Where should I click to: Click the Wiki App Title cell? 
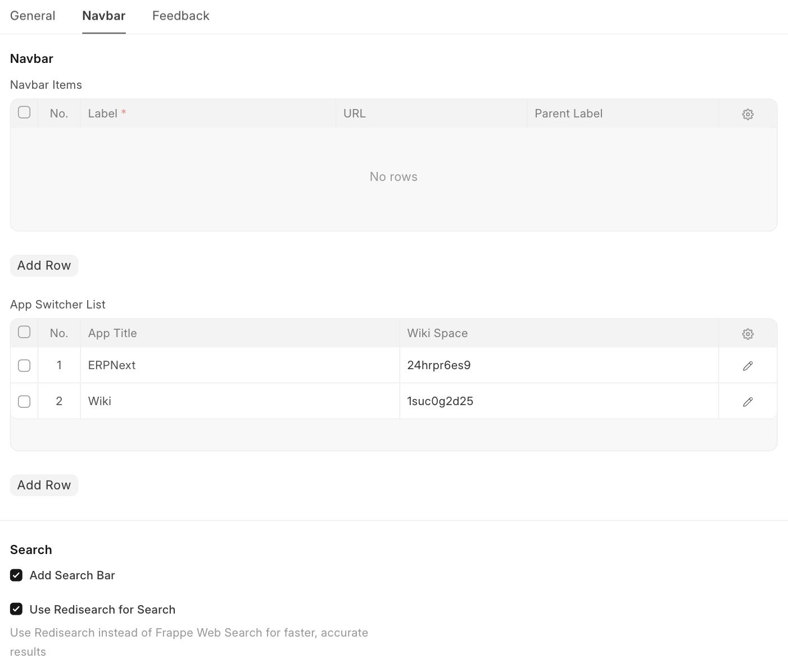[x=239, y=401]
